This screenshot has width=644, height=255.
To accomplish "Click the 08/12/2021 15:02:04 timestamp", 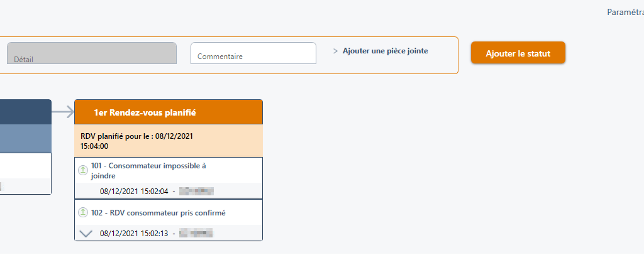I will (x=134, y=191).
